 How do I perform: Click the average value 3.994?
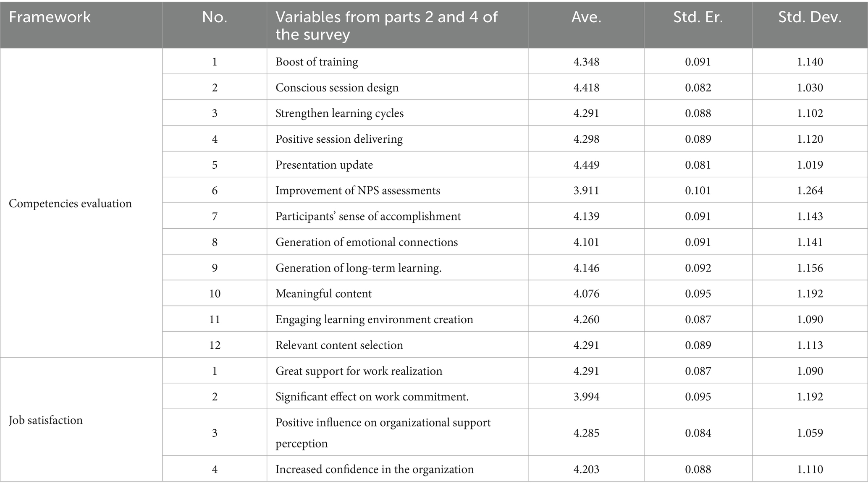click(586, 397)
